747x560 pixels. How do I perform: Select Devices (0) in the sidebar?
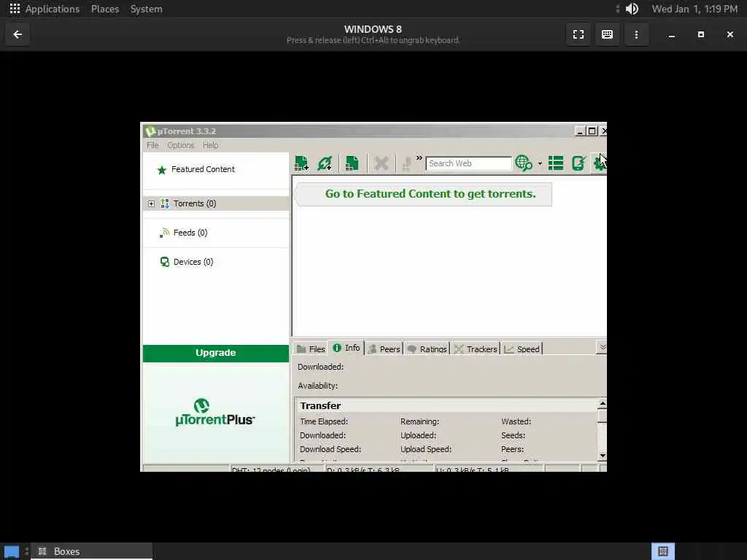pos(193,262)
